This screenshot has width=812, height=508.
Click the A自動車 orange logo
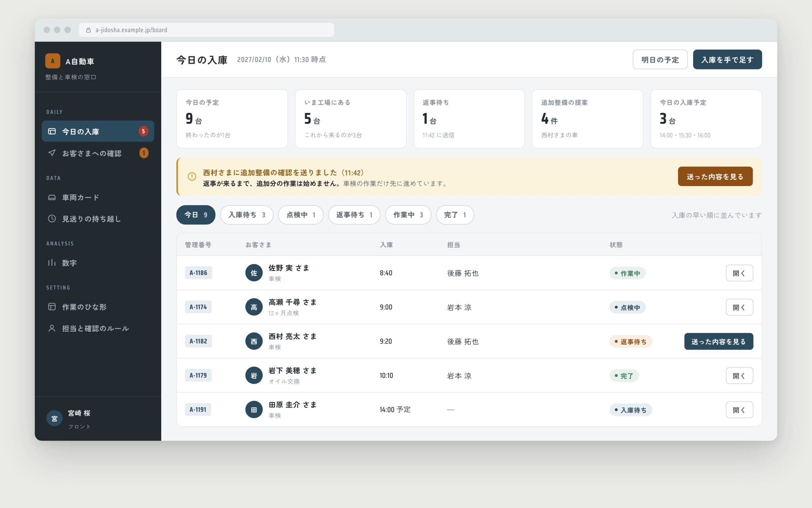click(x=53, y=61)
